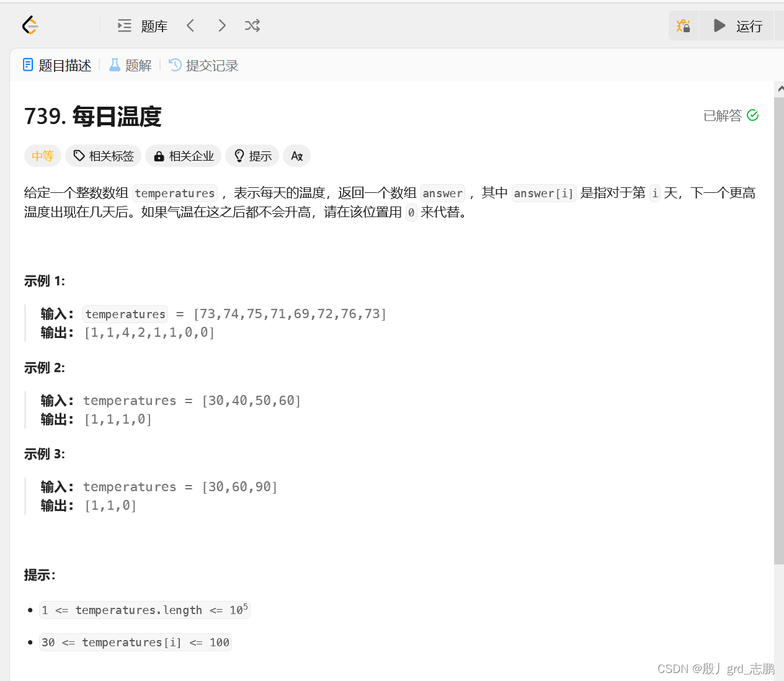784x681 pixels.
Task: Click the LeetCode logo
Action: [29, 25]
